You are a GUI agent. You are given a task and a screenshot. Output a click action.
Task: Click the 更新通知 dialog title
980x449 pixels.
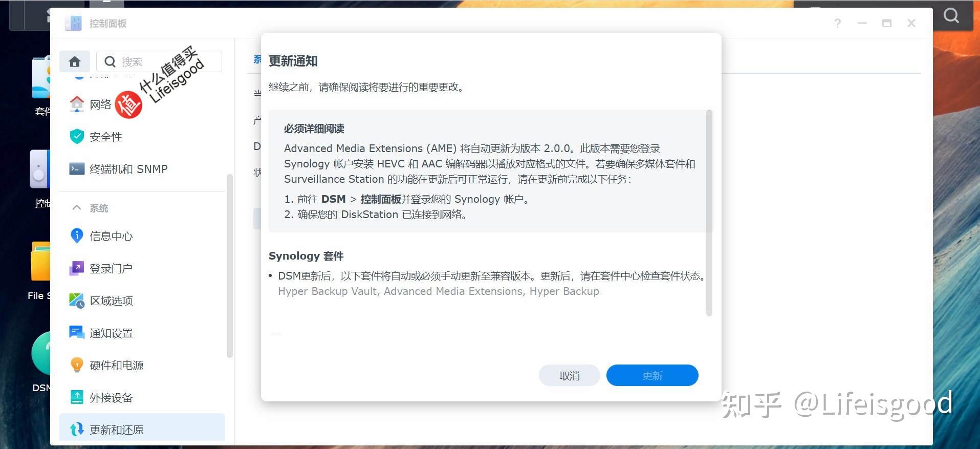(x=293, y=61)
